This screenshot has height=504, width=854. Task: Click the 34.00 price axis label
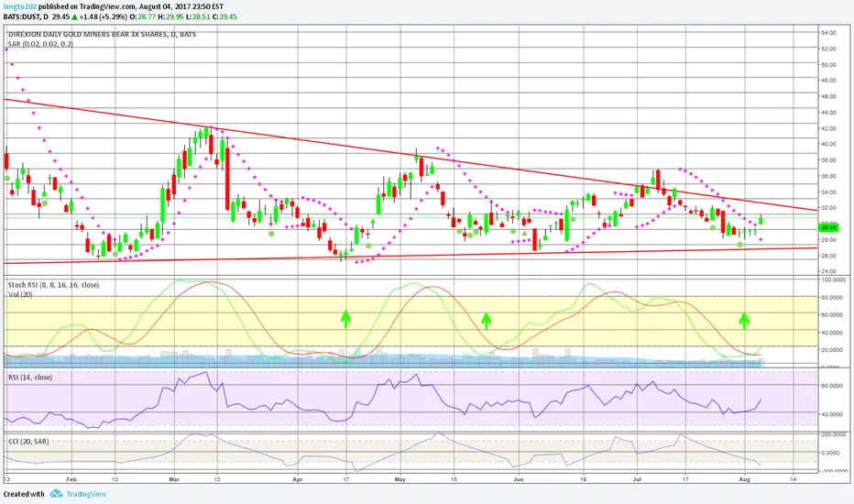tap(828, 192)
